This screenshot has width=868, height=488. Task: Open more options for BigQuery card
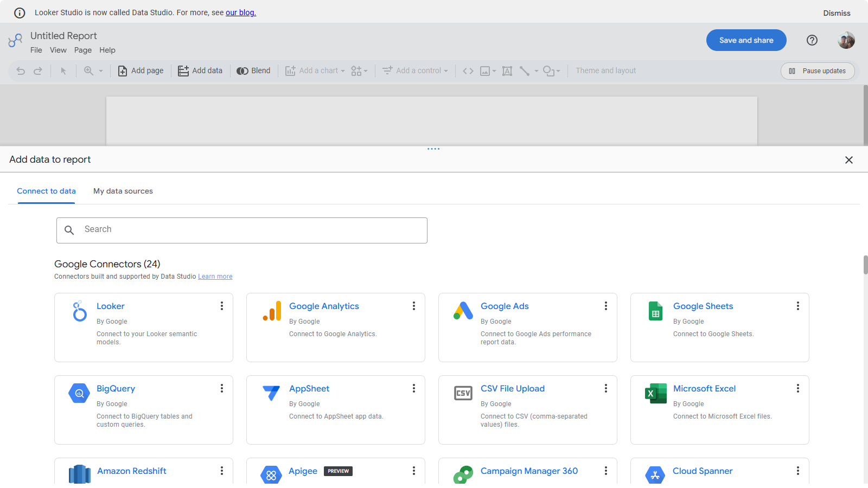tap(222, 388)
